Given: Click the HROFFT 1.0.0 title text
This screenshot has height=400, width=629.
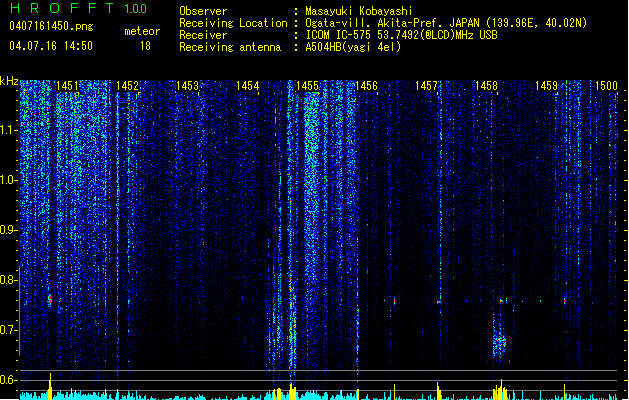Looking at the screenshot, I should pyautogui.click(x=79, y=8).
